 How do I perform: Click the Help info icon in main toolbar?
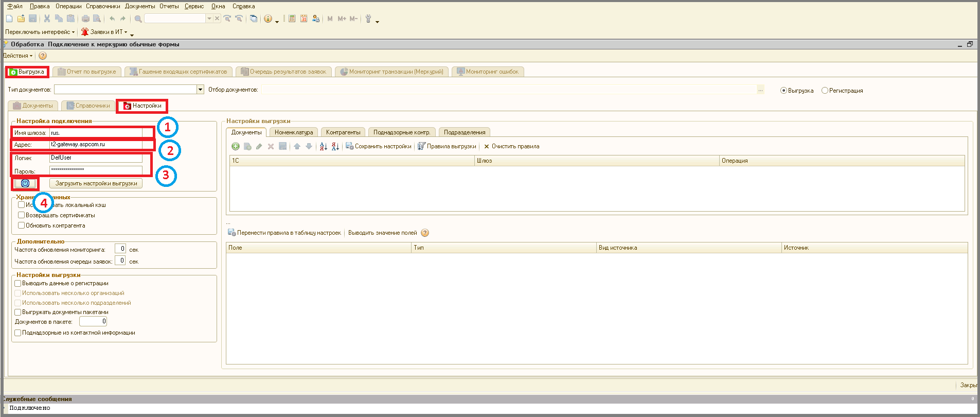tap(268, 19)
